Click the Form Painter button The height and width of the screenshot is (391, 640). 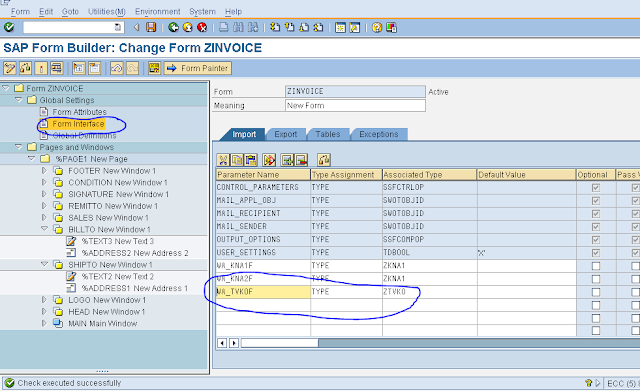tap(198, 68)
